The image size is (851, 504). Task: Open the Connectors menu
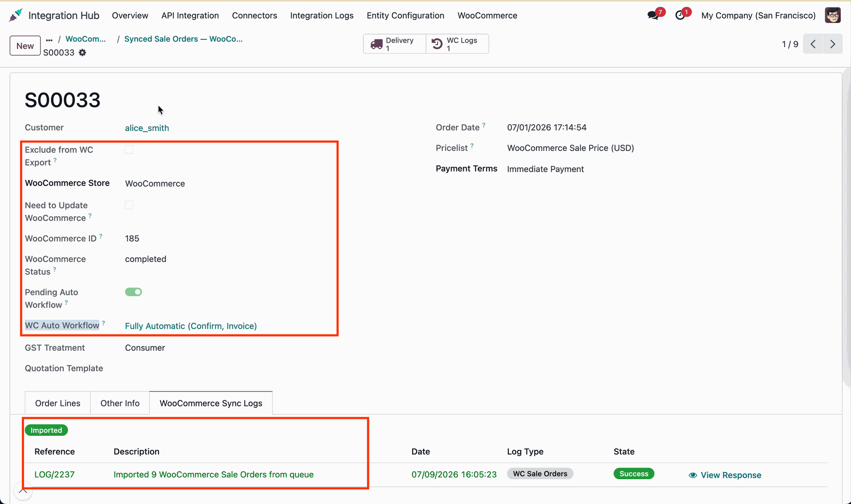pos(254,16)
